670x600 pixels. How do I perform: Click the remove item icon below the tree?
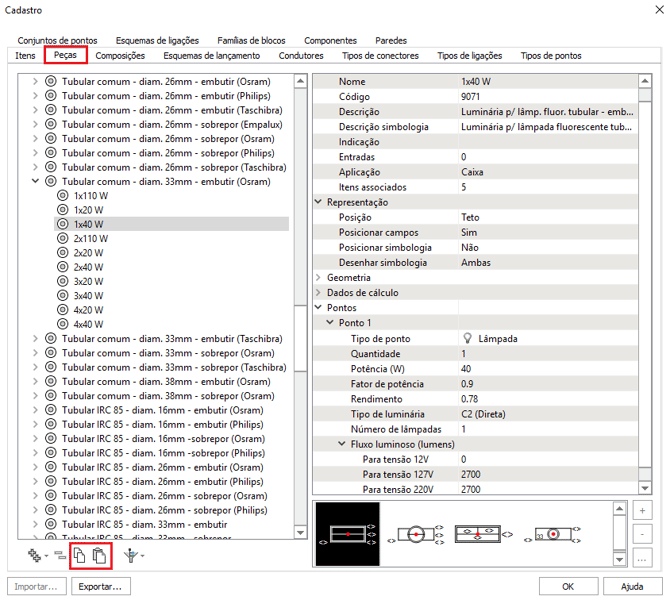[59, 554]
